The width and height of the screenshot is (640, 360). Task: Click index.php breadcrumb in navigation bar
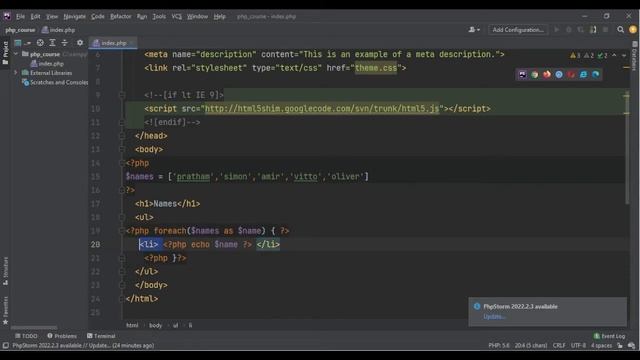click(58, 30)
